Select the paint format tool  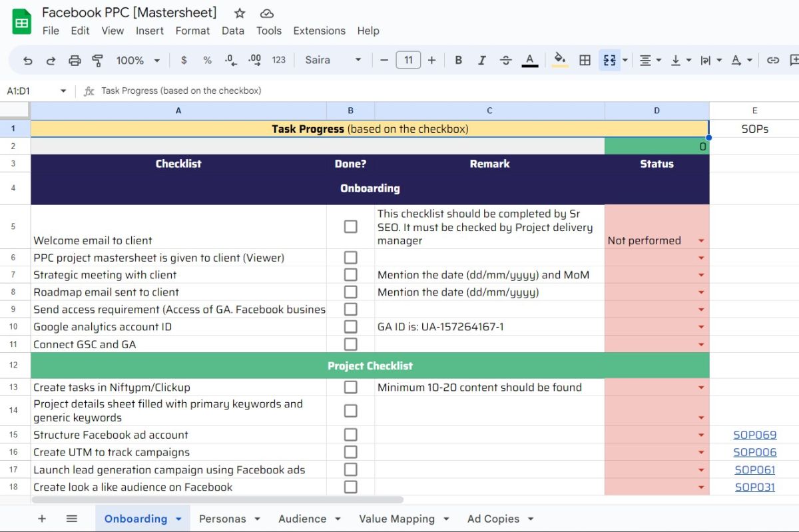(x=98, y=60)
